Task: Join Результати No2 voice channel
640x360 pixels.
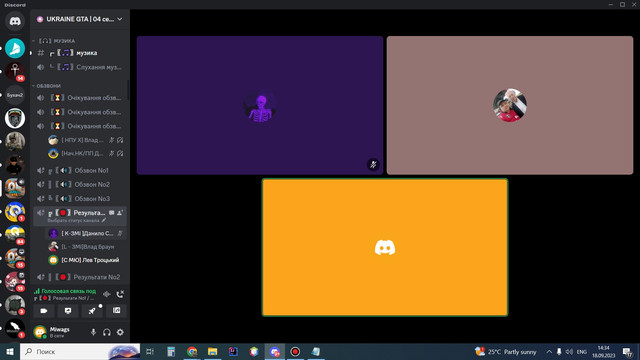Action: pos(80,277)
